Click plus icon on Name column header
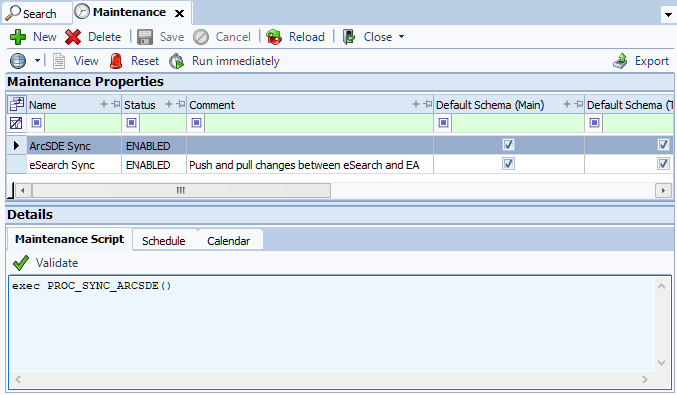The image size is (677, 395). tap(104, 104)
